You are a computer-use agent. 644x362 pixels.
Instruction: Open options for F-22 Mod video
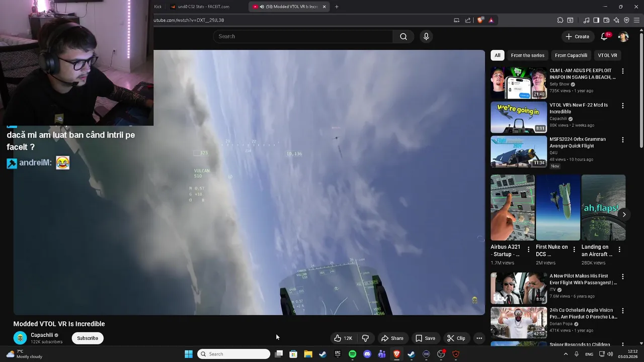point(622,106)
